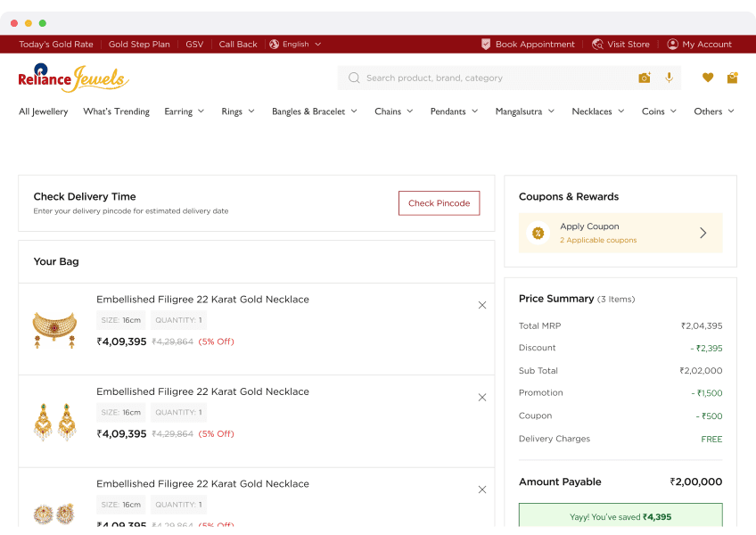This screenshot has height=535, width=756.
Task: Click Total MRP ₹2,04,395 value
Action: 702,325
